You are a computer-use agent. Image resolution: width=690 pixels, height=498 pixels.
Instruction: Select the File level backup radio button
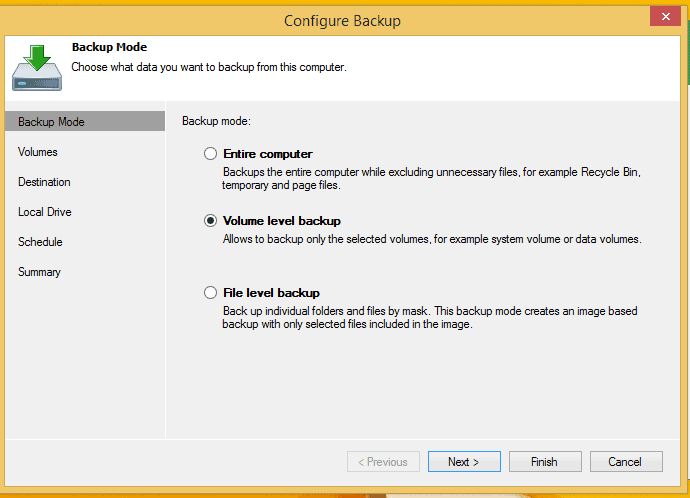pyautogui.click(x=210, y=293)
